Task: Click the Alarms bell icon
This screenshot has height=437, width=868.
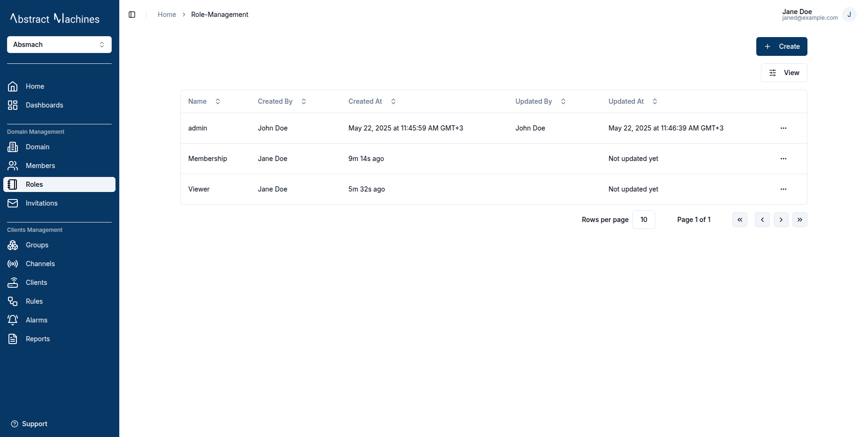Action: pyautogui.click(x=13, y=320)
